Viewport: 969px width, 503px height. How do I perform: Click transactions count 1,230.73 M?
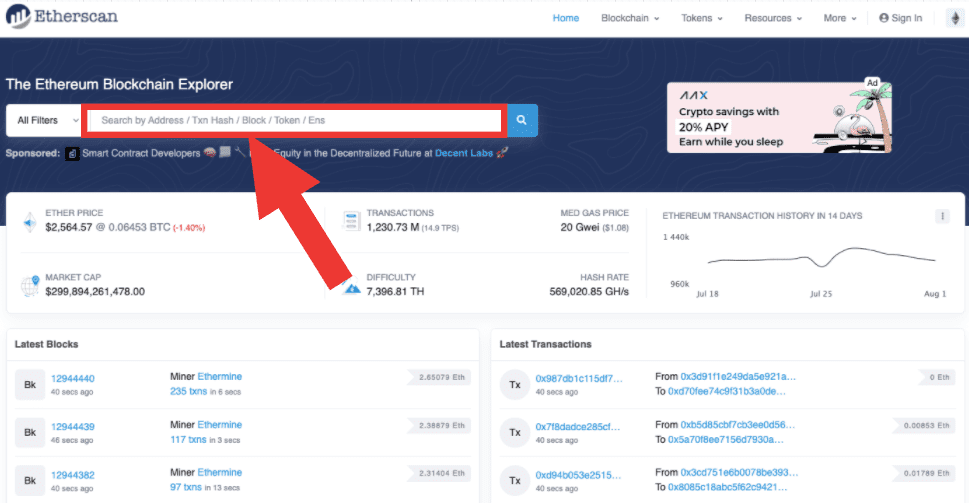392,227
